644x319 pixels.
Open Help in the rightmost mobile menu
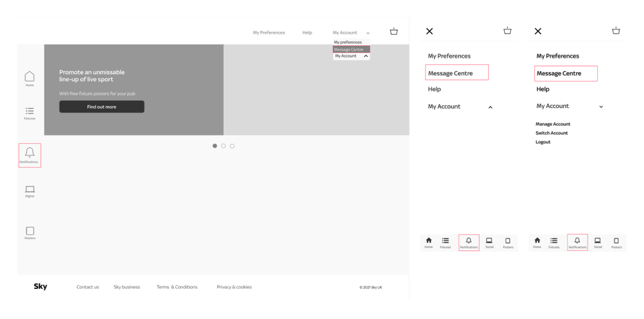pyautogui.click(x=543, y=89)
